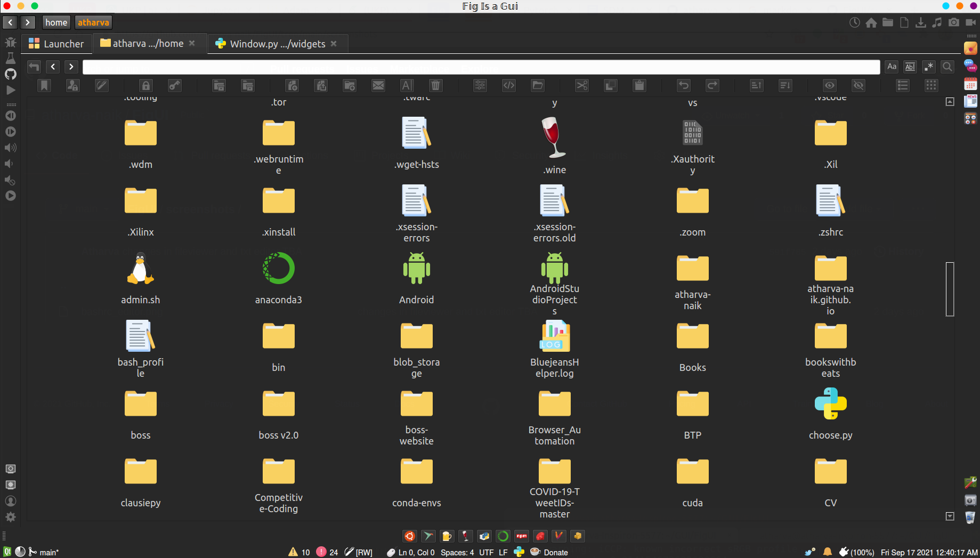This screenshot has width=980, height=558.
Task: Show hidden files with eye icon
Action: coord(830,85)
